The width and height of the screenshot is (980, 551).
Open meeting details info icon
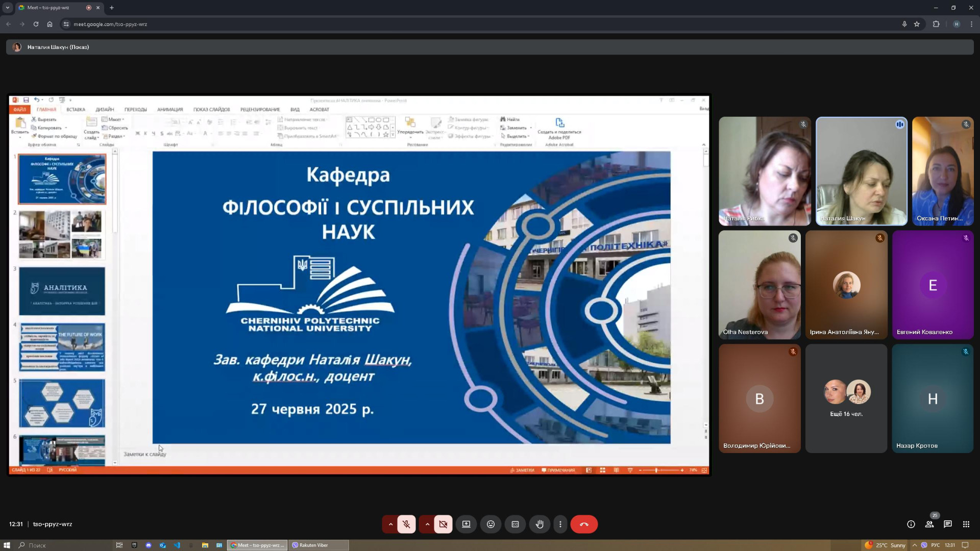coord(911,524)
